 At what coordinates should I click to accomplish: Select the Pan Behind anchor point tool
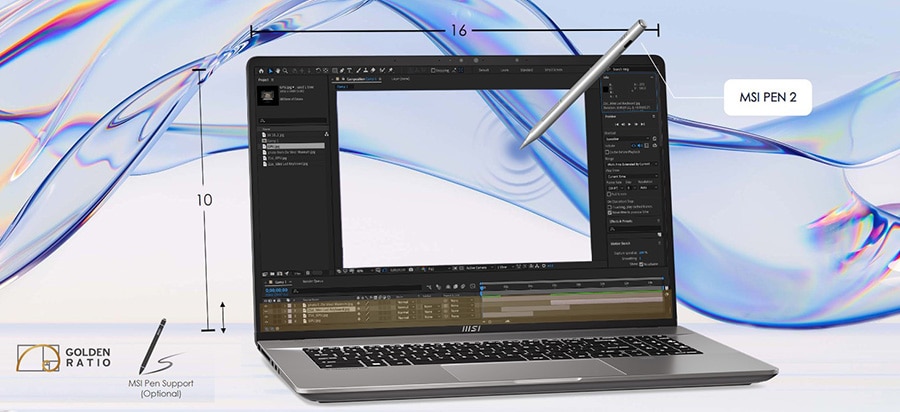[x=325, y=71]
